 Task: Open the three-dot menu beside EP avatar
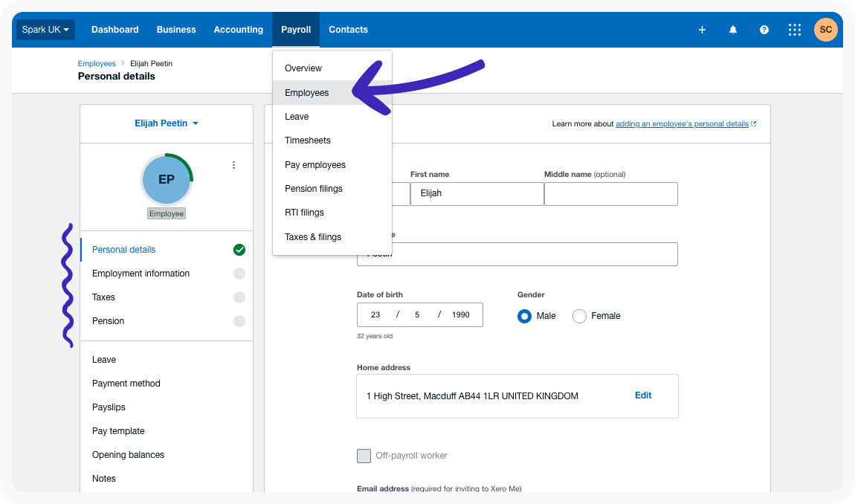tap(233, 165)
